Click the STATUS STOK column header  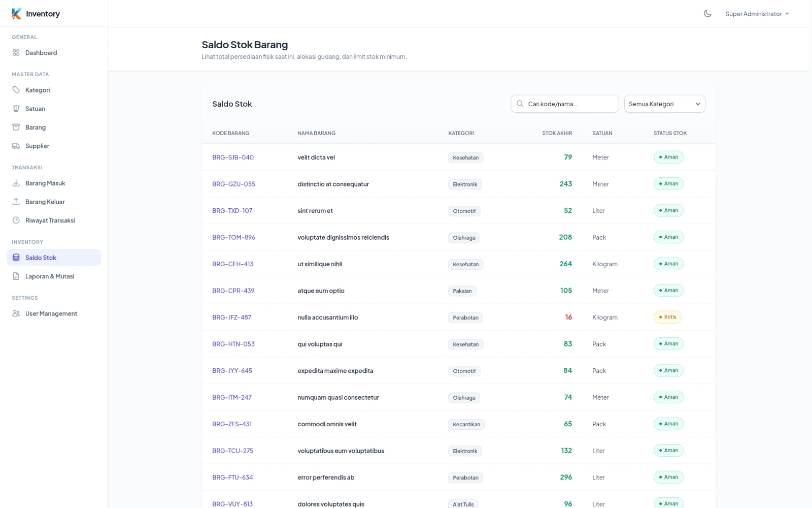click(x=670, y=134)
